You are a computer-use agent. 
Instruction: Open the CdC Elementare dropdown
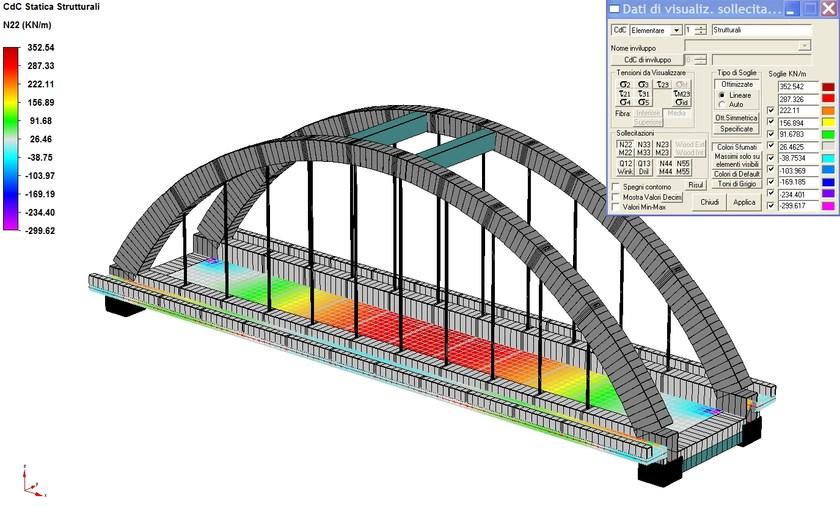coord(677,30)
